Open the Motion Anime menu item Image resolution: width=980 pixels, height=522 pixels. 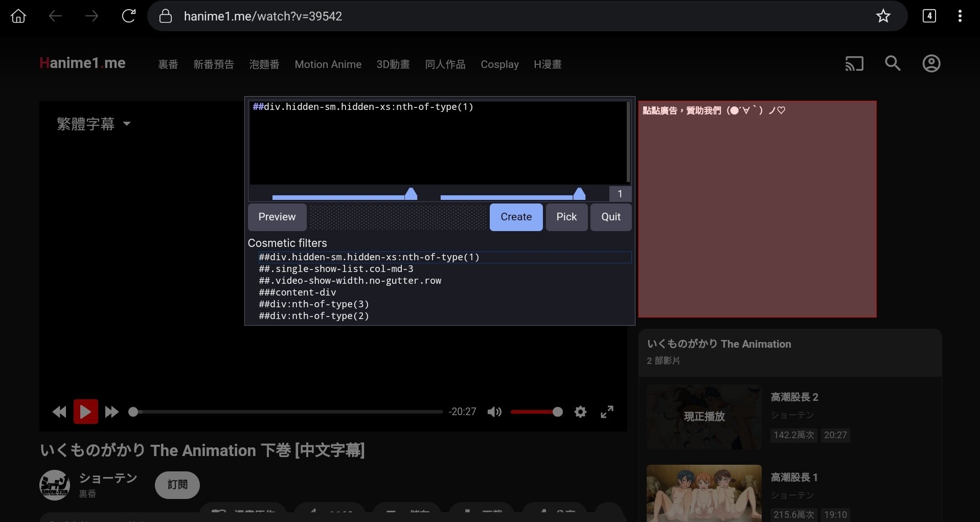[328, 64]
